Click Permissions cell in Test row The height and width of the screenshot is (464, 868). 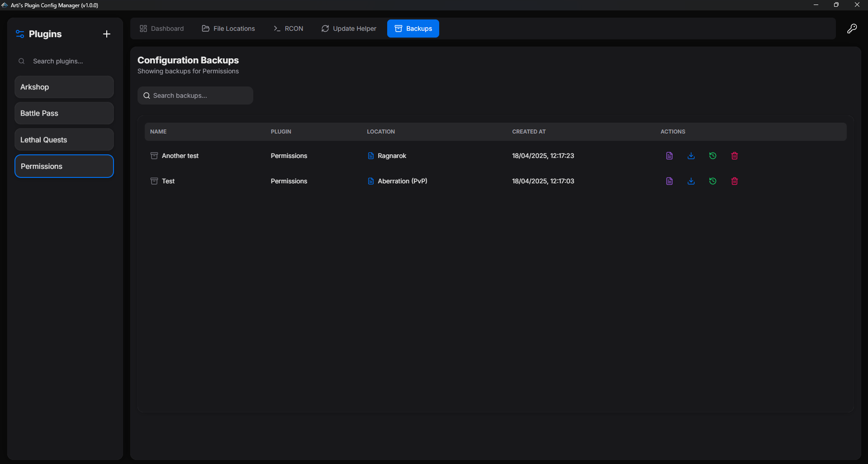(289, 181)
